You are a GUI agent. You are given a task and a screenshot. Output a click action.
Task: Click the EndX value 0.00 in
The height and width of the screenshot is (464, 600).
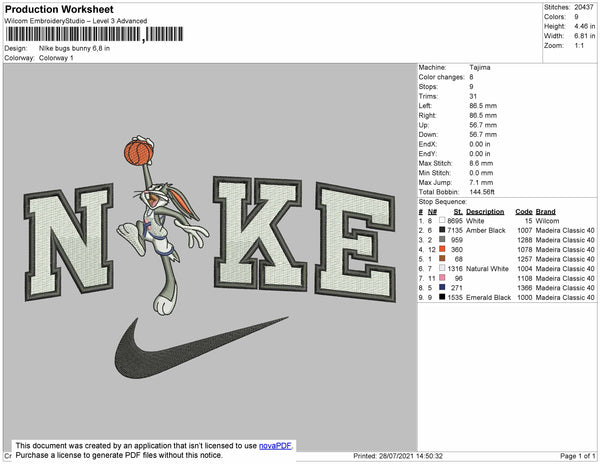pos(479,144)
